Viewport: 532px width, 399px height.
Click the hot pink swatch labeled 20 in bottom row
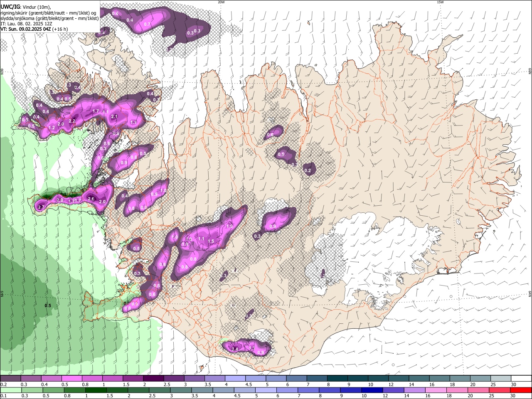[x=478, y=390]
